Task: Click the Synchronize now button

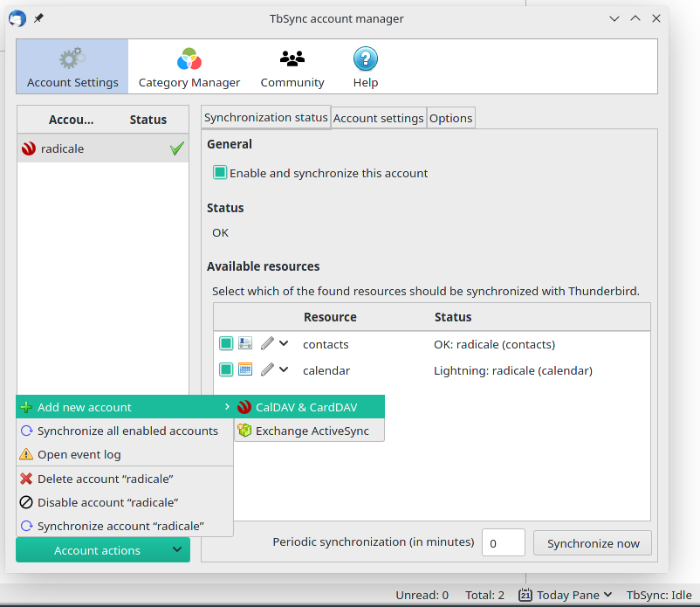Action: tap(593, 542)
